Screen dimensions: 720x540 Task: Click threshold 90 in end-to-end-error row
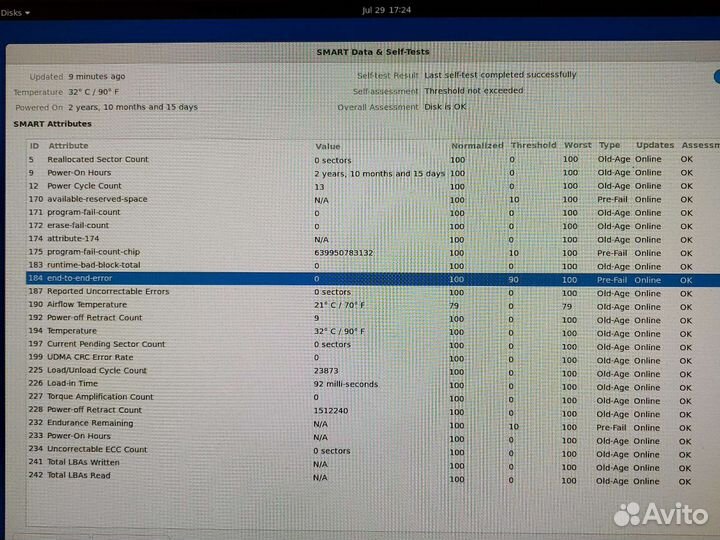(x=513, y=280)
